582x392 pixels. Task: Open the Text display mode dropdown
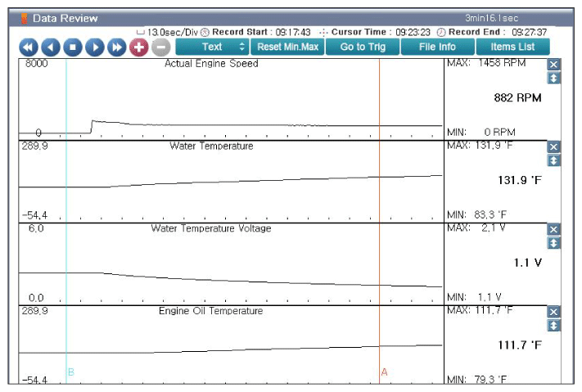(212, 47)
